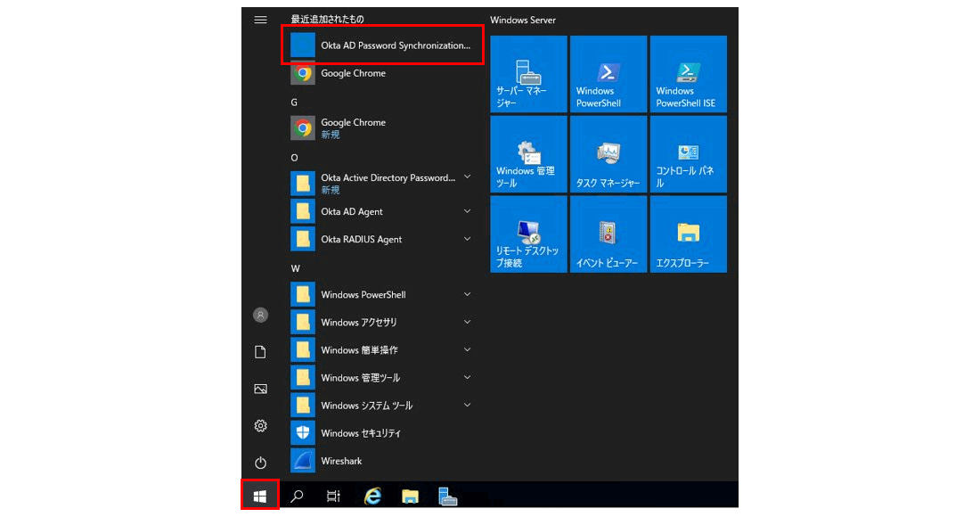980x517 pixels.
Task: Expand the Windows PowerShell folder chevron
Action: point(467,294)
